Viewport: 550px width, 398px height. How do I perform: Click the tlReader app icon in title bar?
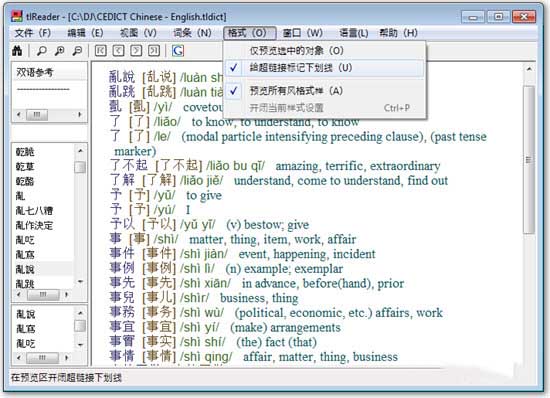pyautogui.click(x=17, y=16)
